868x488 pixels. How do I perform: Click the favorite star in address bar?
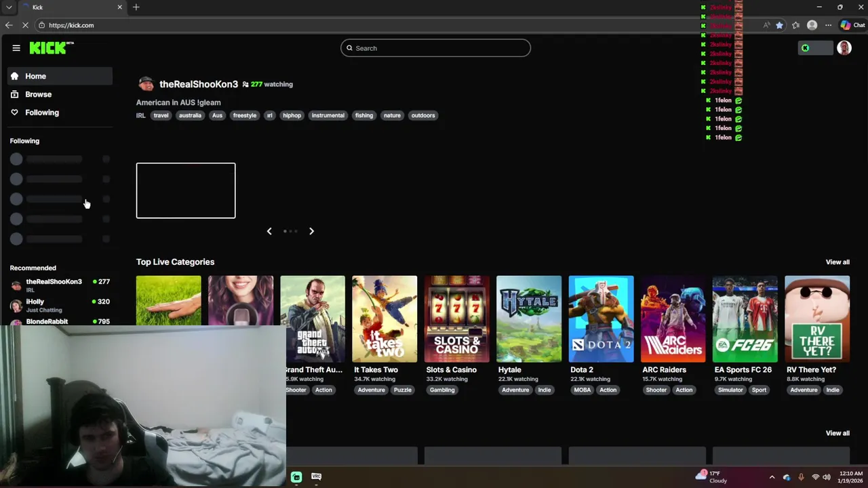780,25
